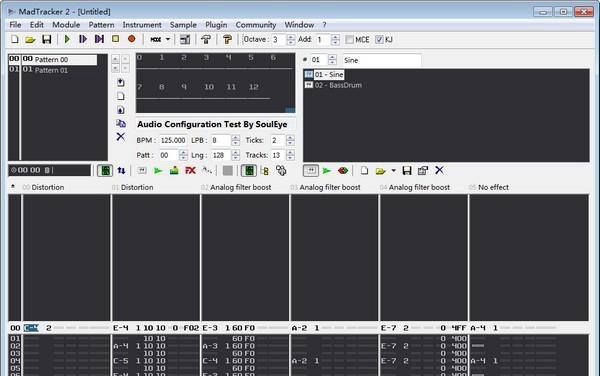The width and height of the screenshot is (600, 376).
Task: Save the module with the floppy icon
Action: [x=46, y=39]
